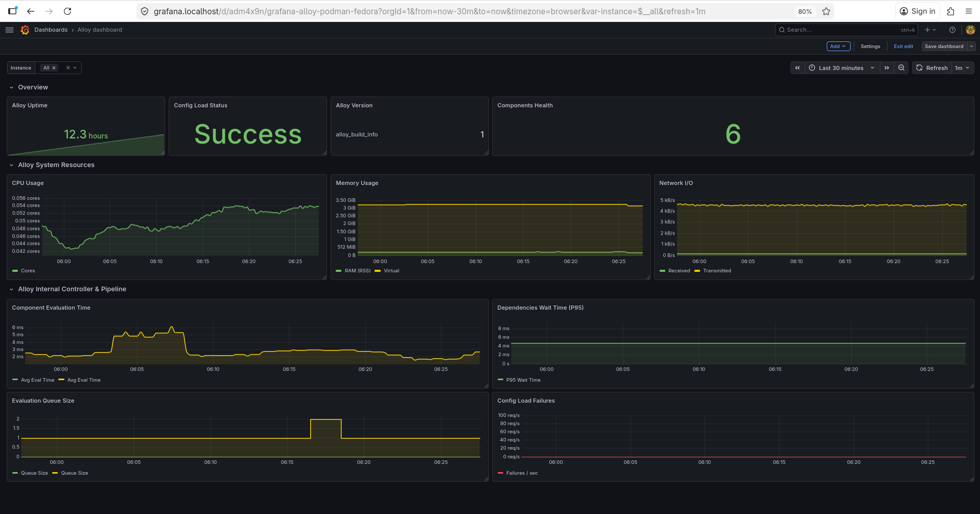
Task: Open the user profile avatar
Action: [970, 30]
